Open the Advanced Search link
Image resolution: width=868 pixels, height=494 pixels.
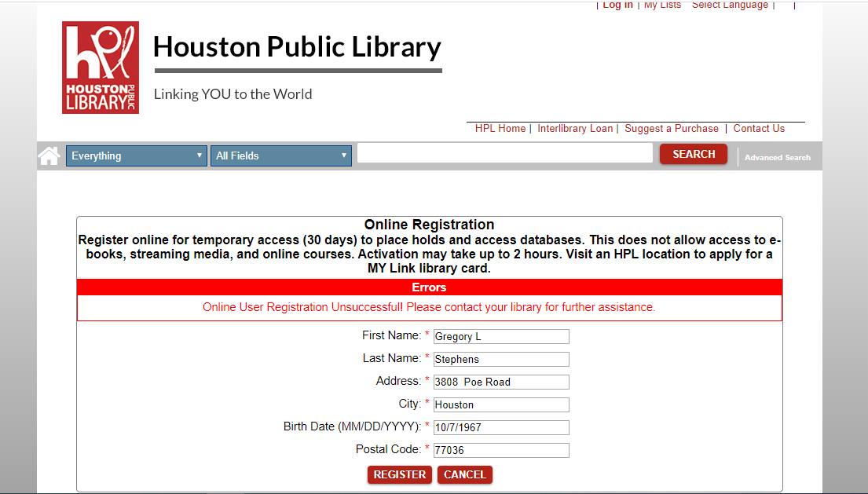(777, 158)
